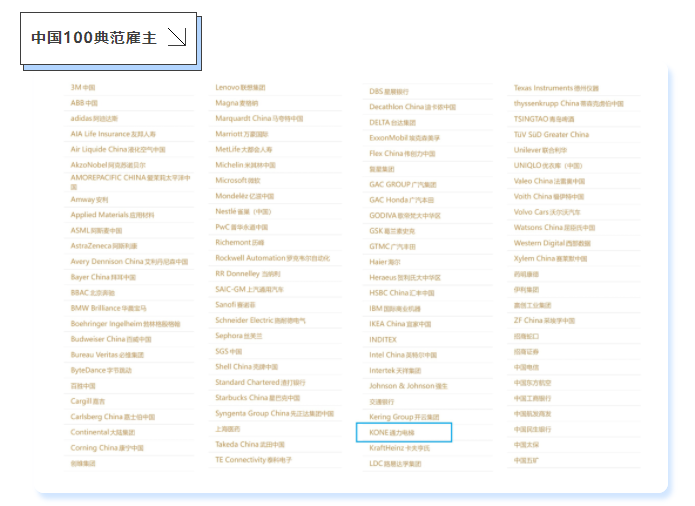Screen dimensions: 695x506
Task: Click Schneider Electric
Action: coord(260,320)
